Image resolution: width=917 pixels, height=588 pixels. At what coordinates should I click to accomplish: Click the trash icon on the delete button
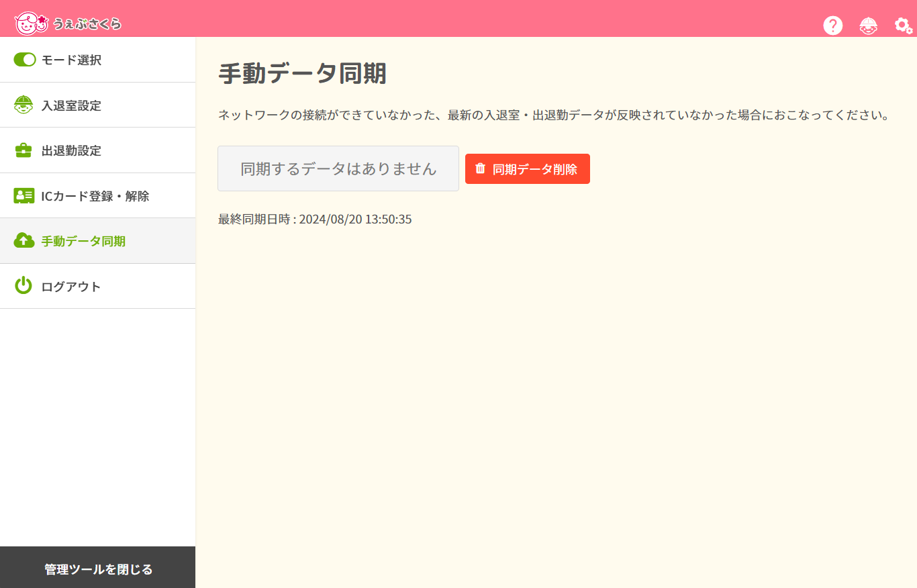pos(479,168)
